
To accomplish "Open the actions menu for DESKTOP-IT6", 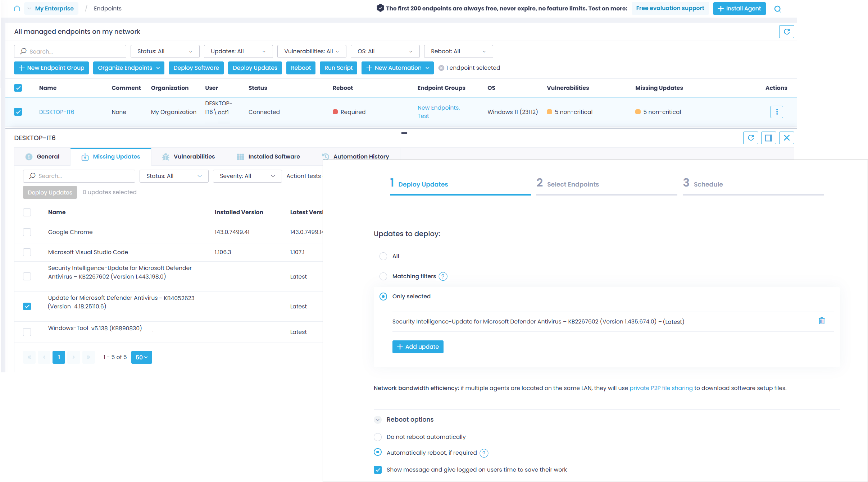I will pos(777,112).
